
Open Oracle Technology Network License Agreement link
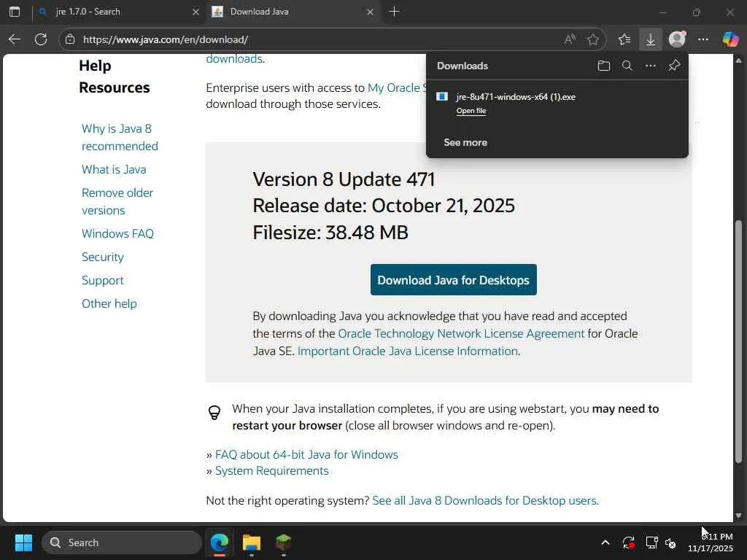tap(461, 333)
